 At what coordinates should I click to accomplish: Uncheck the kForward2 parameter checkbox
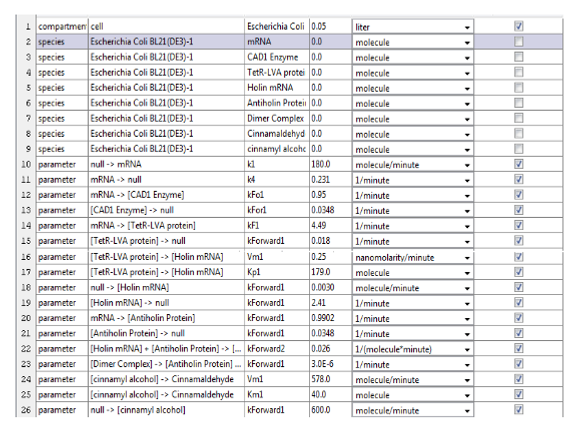[518, 348]
